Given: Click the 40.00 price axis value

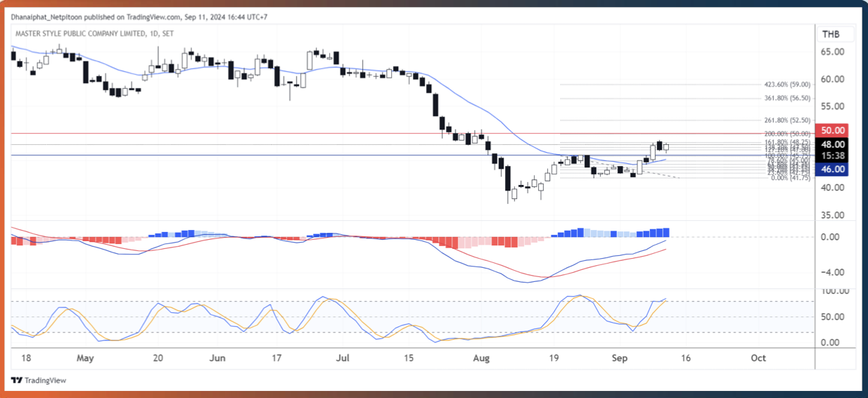Looking at the screenshot, I should click(x=832, y=188).
